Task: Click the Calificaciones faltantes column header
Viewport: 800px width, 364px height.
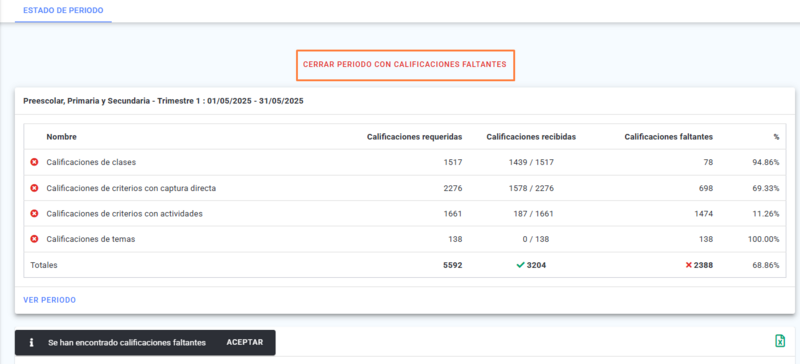Action: pos(669,137)
